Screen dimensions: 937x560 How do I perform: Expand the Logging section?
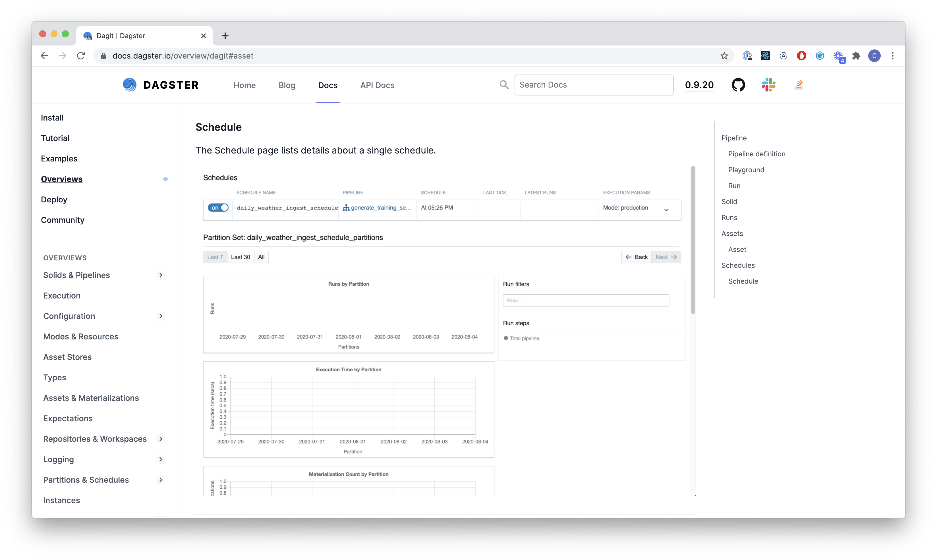pos(161,459)
